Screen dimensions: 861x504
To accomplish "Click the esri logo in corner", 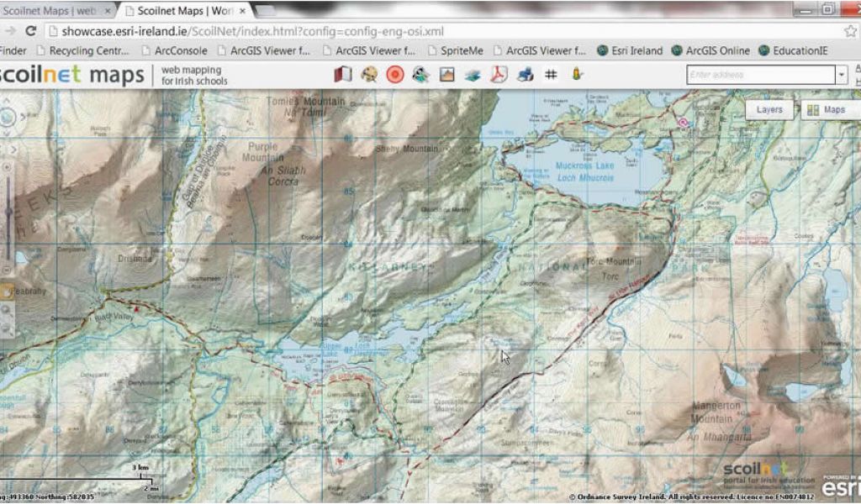I will [841, 486].
